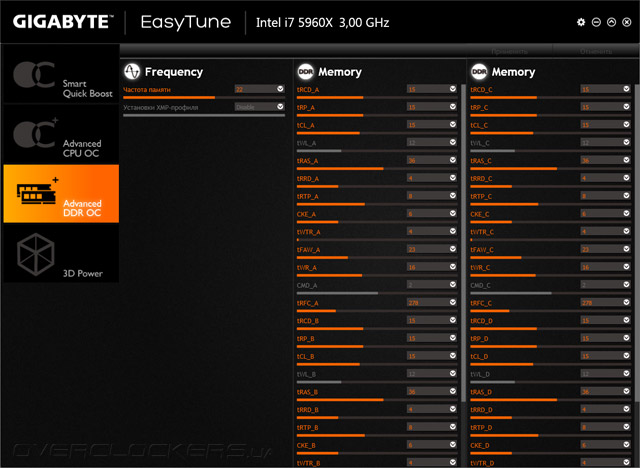The height and width of the screenshot is (468, 640).
Task: Click the tRRD_B label
Action: 308,410
